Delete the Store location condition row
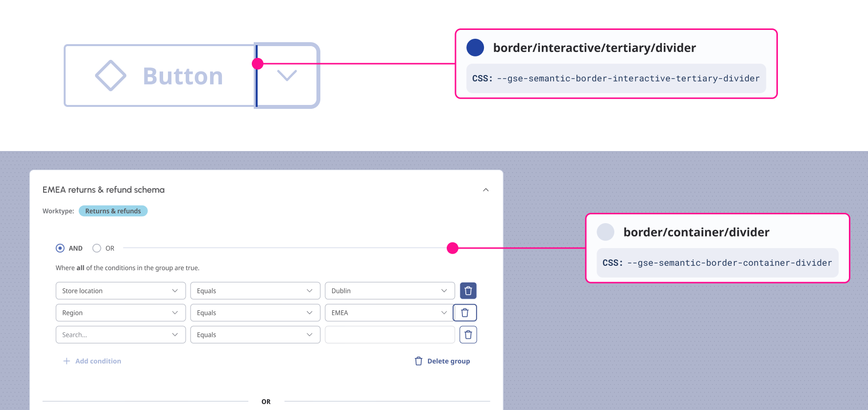The width and height of the screenshot is (868, 410). [468, 291]
